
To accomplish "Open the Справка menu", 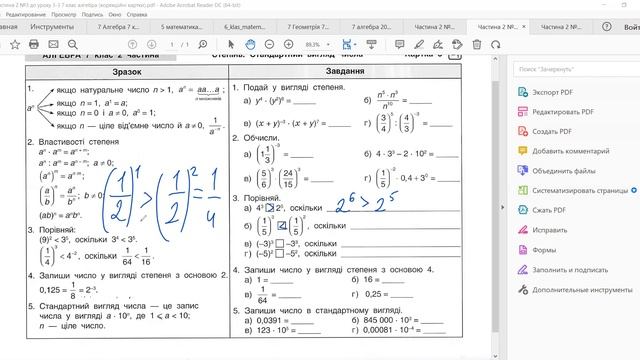I will [137, 14].
